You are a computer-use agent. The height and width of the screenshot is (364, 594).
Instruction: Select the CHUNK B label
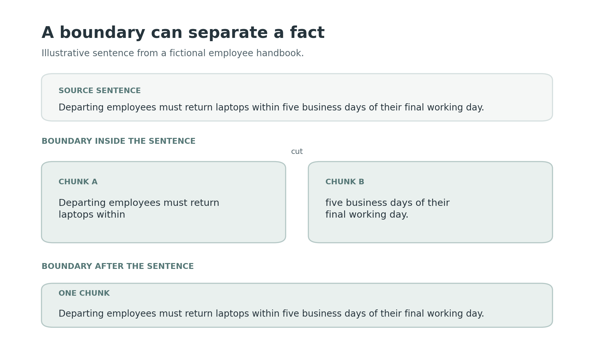[x=345, y=182]
